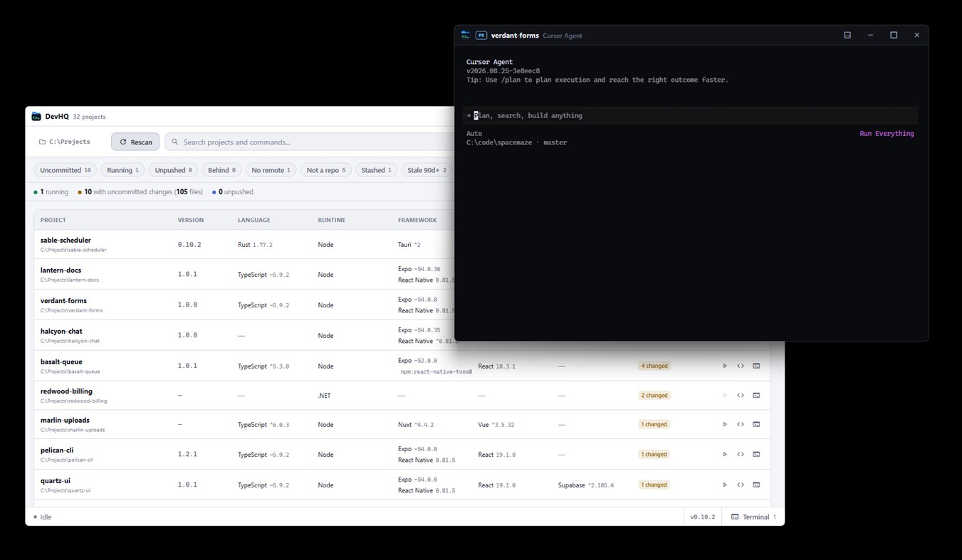Select the redwood-billing project name
962x560 pixels.
66,391
